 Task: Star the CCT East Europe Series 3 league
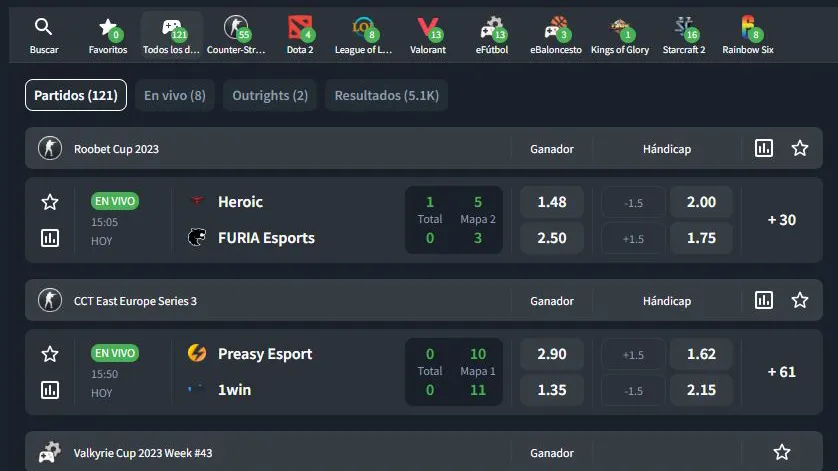[x=800, y=300]
